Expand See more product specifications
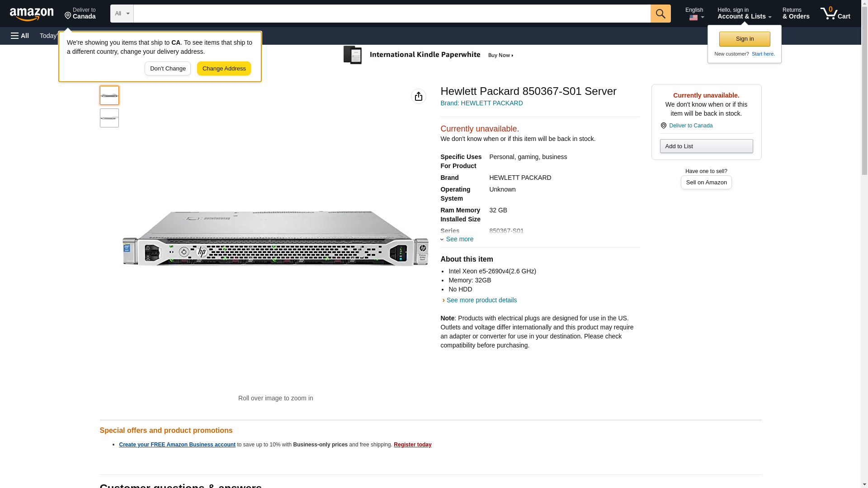The image size is (868, 488). [458, 239]
